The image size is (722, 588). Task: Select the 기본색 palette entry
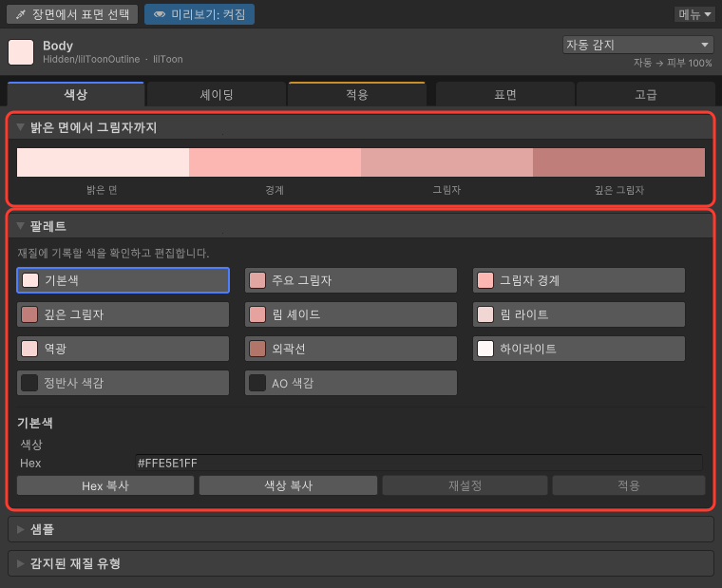click(x=123, y=280)
